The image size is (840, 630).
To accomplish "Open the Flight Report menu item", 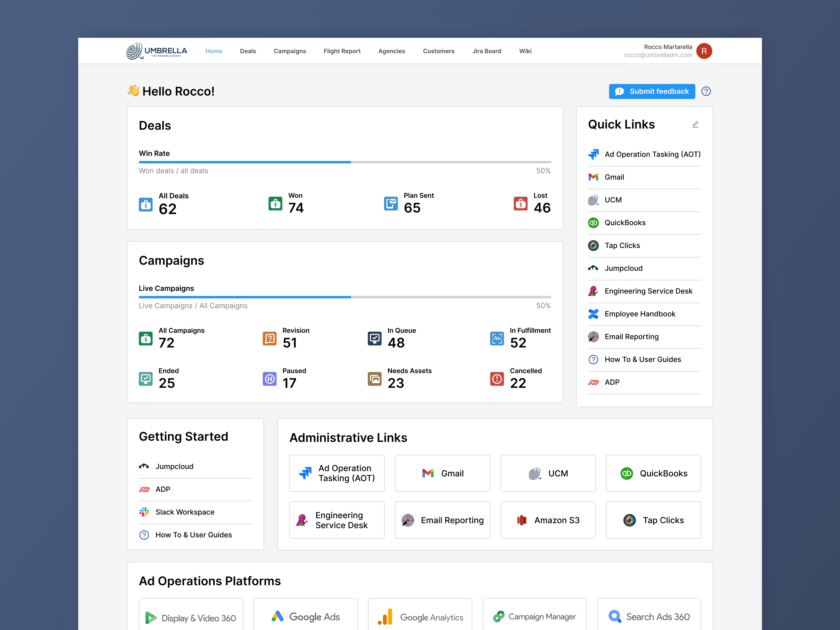I will coord(342,51).
